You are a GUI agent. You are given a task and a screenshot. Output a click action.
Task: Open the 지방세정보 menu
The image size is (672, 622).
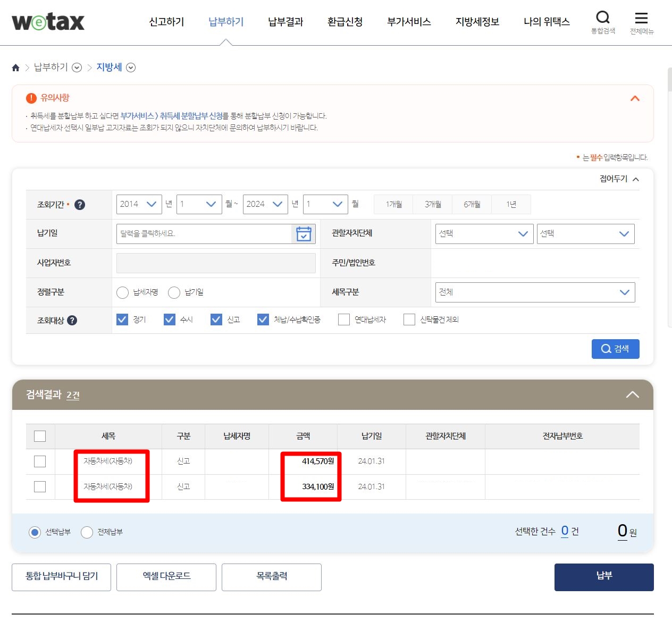click(x=477, y=22)
